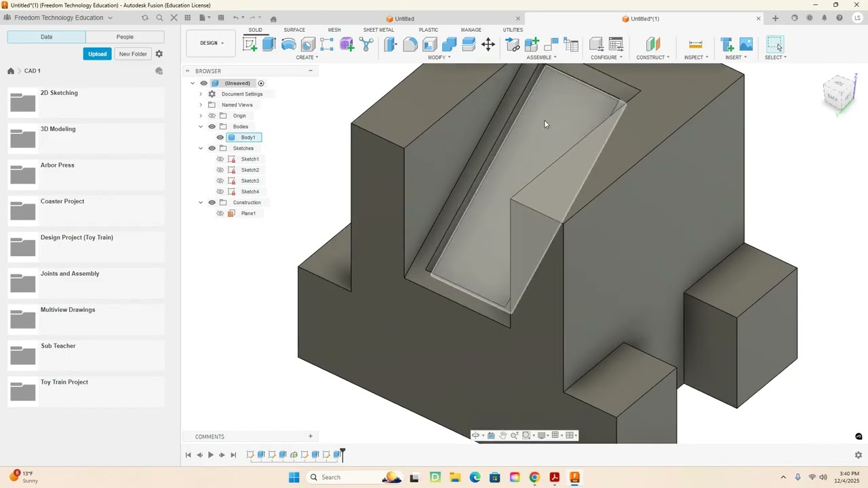This screenshot has width=868, height=488.
Task: Open the INSPECT dropdown menu
Action: [x=696, y=58]
